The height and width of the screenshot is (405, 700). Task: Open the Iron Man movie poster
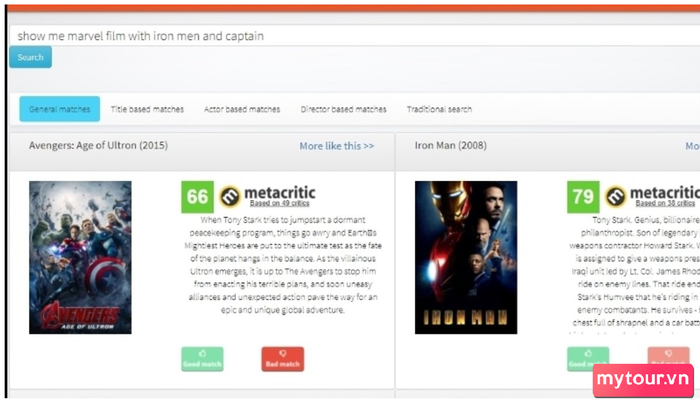coord(466,257)
